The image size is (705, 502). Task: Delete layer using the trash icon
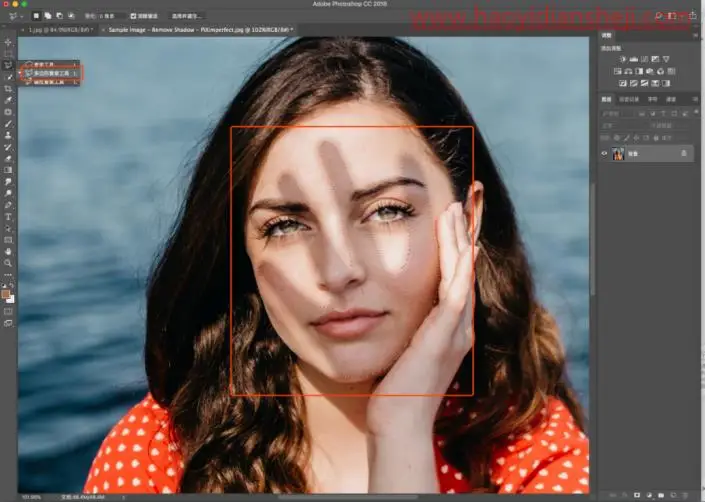tap(685, 495)
